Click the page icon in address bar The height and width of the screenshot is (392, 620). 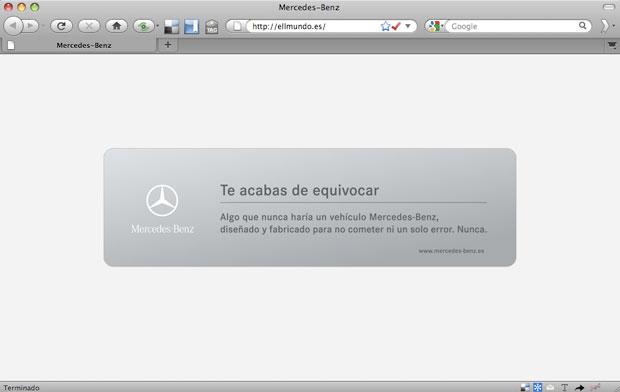click(237, 26)
